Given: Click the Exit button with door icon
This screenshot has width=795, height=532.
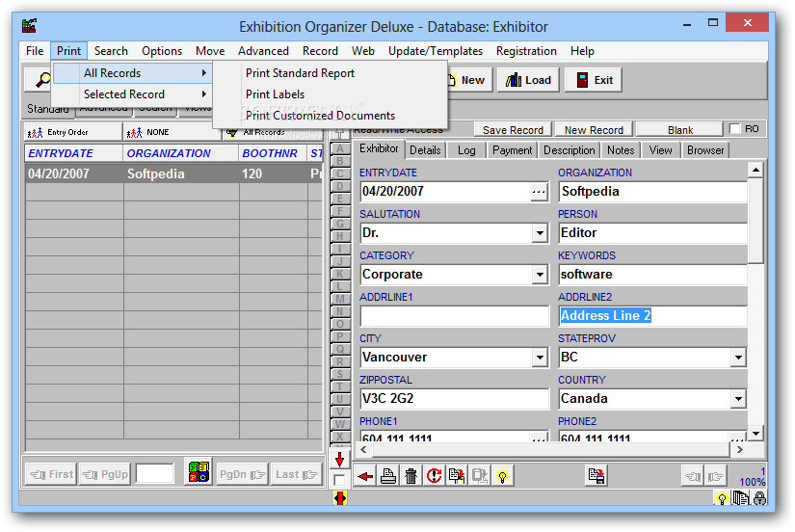Looking at the screenshot, I should 594,80.
